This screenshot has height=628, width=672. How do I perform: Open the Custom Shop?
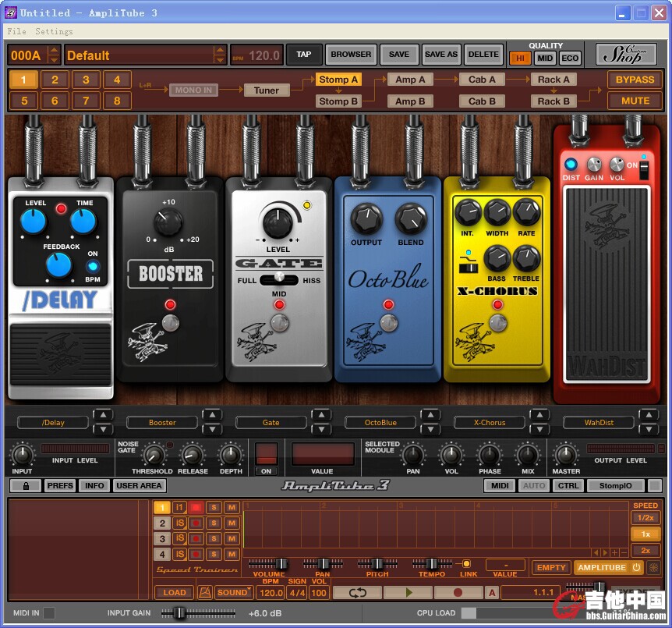626,55
